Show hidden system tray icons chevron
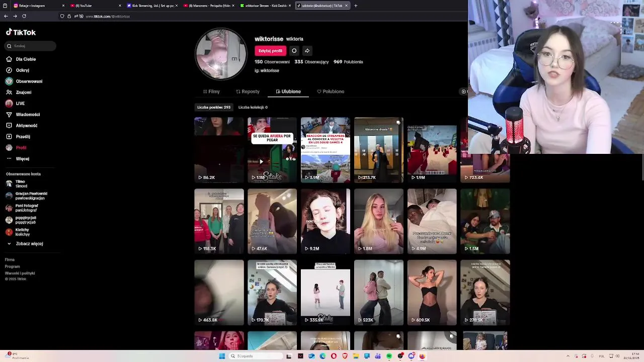Viewport: 644px width, 362px height. 568,356
